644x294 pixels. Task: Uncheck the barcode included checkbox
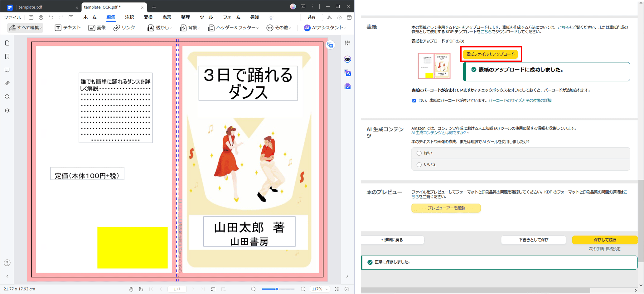[x=414, y=101]
